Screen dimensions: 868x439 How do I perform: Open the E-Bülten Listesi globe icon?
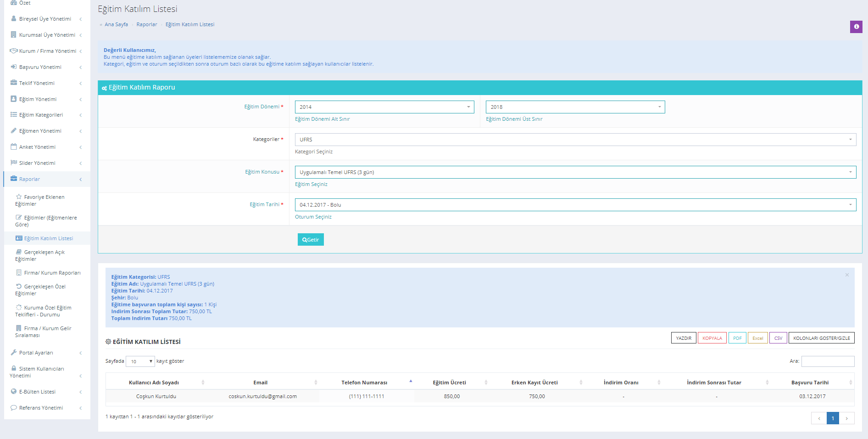click(13, 392)
